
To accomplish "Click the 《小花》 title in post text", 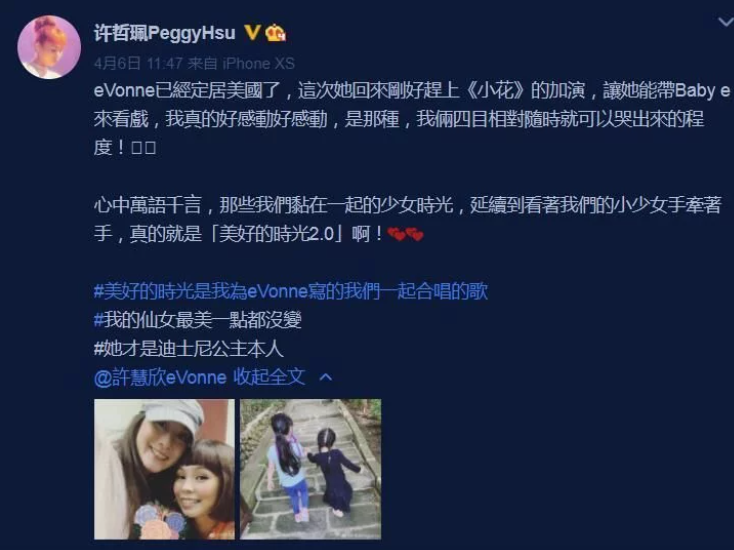I will click(x=498, y=90).
